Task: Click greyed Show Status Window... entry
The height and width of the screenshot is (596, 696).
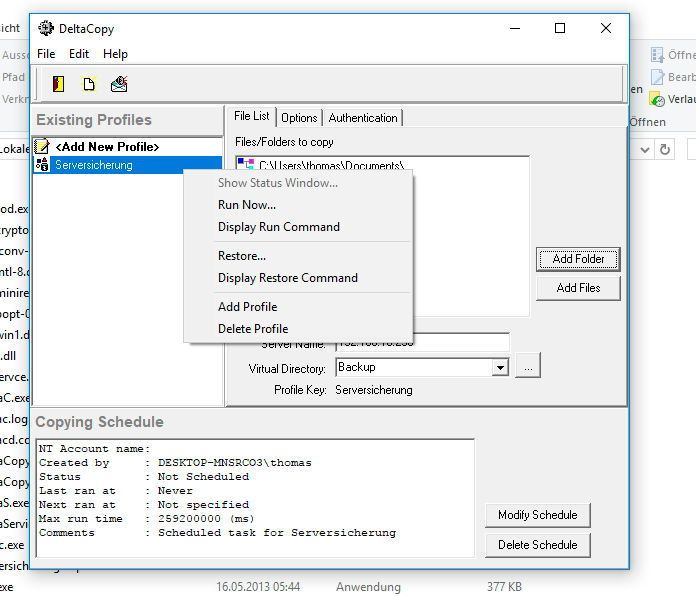Action: click(298, 183)
